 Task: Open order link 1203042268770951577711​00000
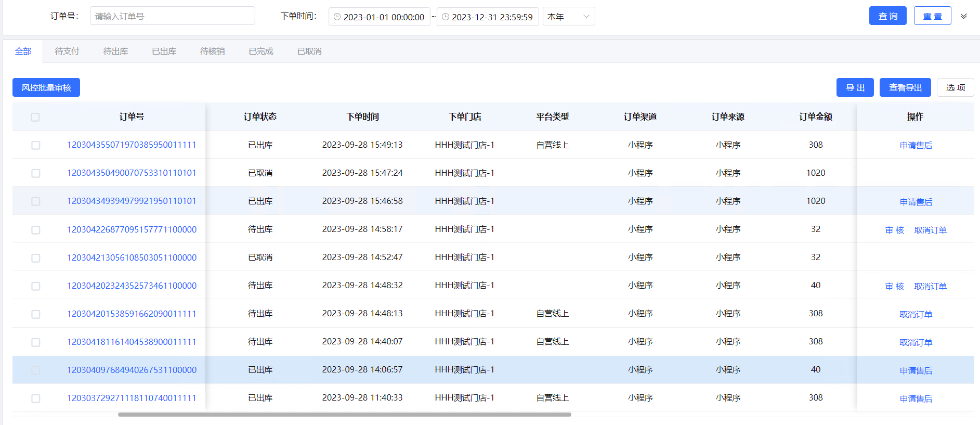click(132, 230)
